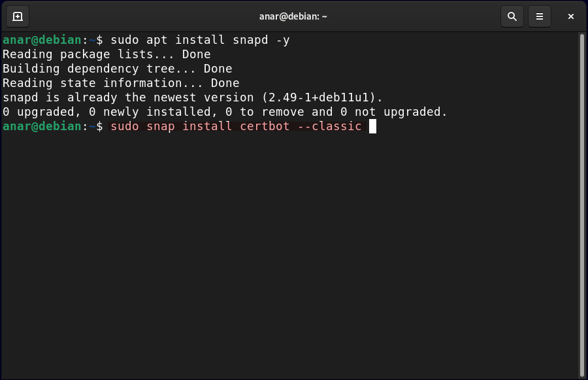Click the 'Reading package lists... Done' line
588x380 pixels.
[x=106, y=54]
